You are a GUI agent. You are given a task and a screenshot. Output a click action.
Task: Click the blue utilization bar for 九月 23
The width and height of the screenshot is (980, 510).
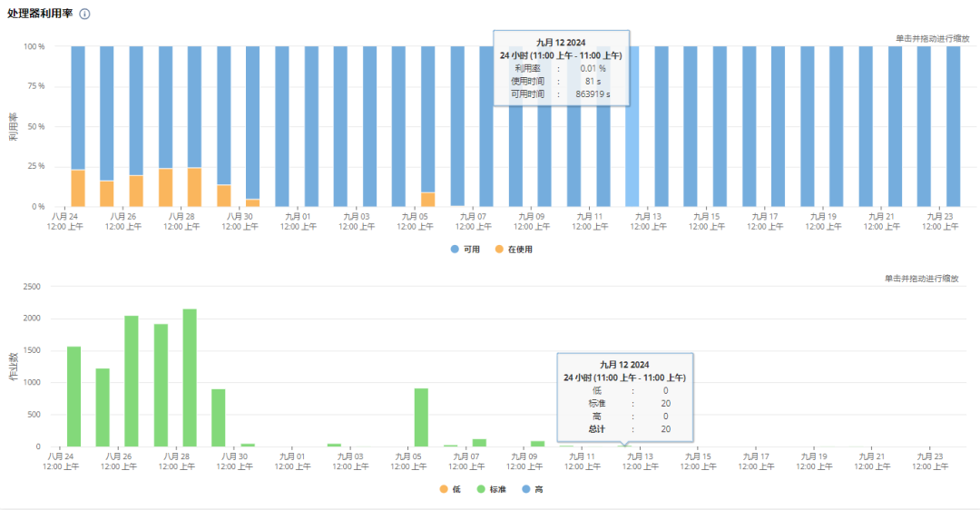[x=953, y=126]
